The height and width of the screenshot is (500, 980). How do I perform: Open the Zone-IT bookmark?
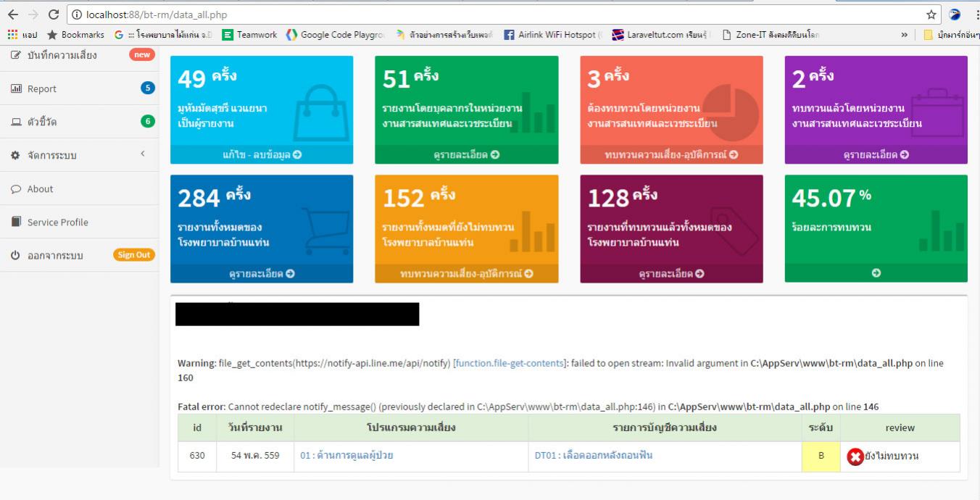[771, 35]
